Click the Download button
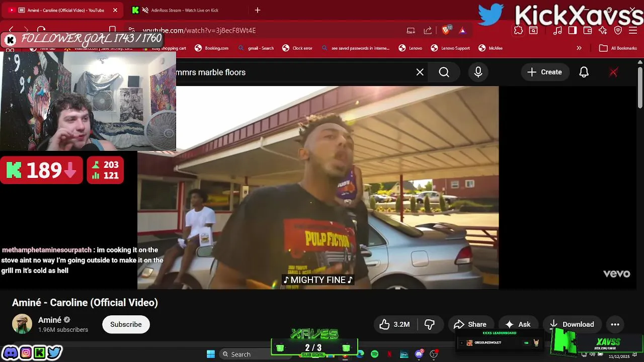 (572, 324)
